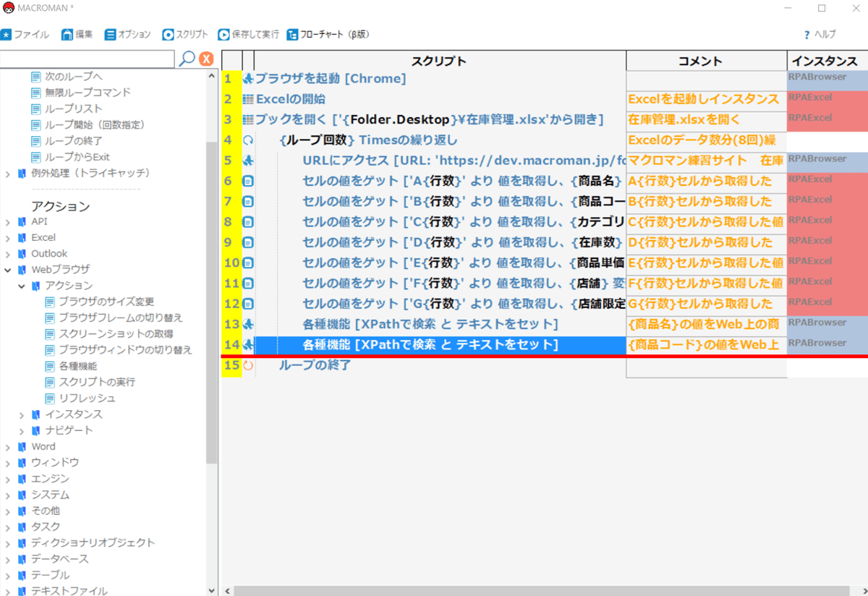868x596 pixels.
Task: Click browser icon on script row 5
Action: click(x=248, y=161)
